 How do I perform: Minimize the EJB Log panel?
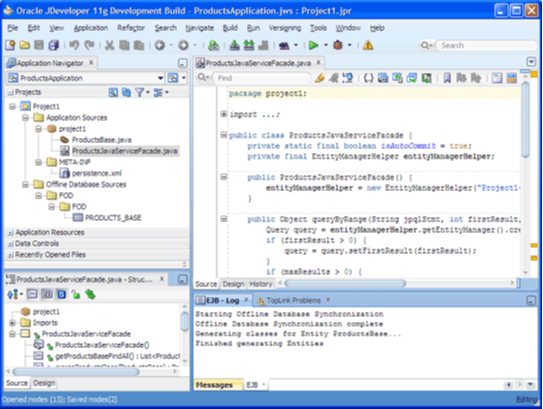click(x=531, y=301)
